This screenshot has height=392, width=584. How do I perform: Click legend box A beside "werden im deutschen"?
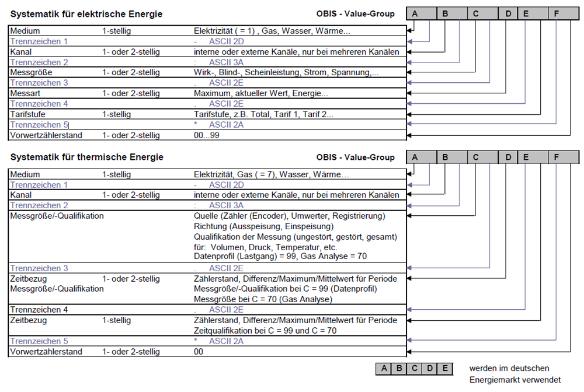tap(384, 369)
